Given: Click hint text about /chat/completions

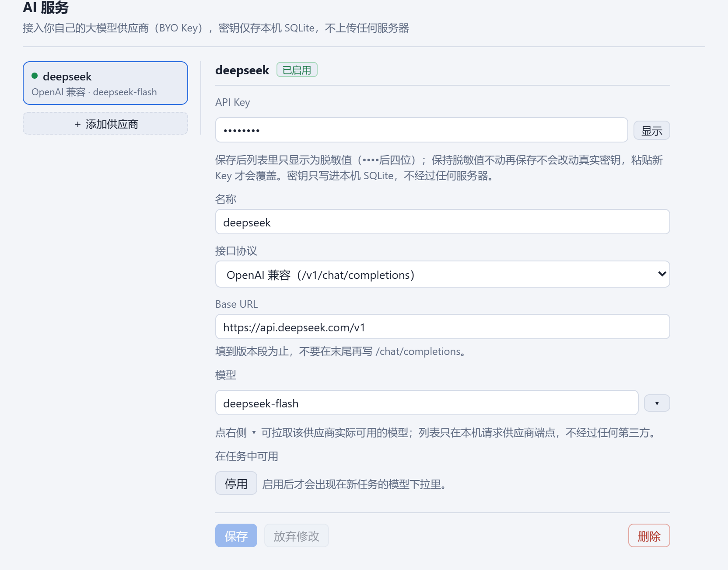Looking at the screenshot, I should point(341,351).
